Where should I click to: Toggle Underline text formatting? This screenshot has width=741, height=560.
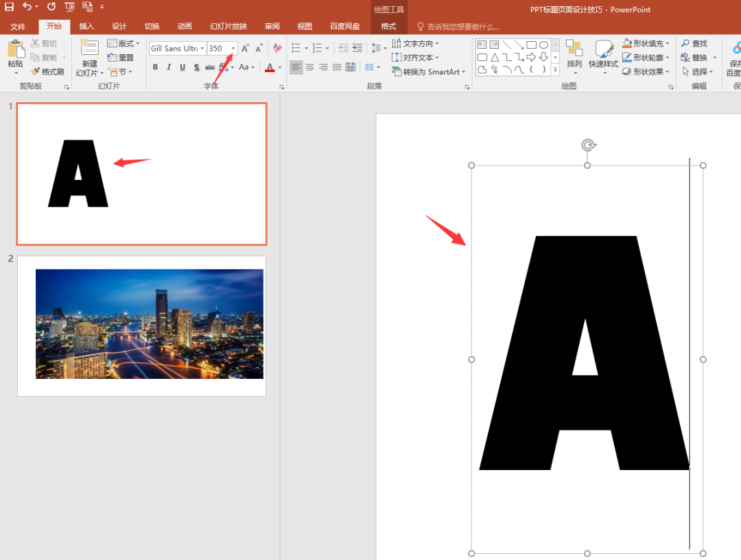(183, 67)
